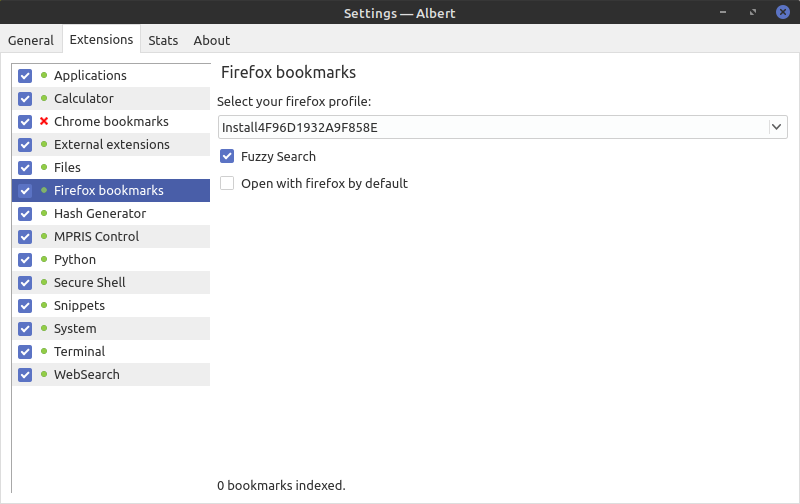The image size is (800, 504).
Task: Toggle the Hash Generator checkbox
Action: pyautogui.click(x=25, y=213)
